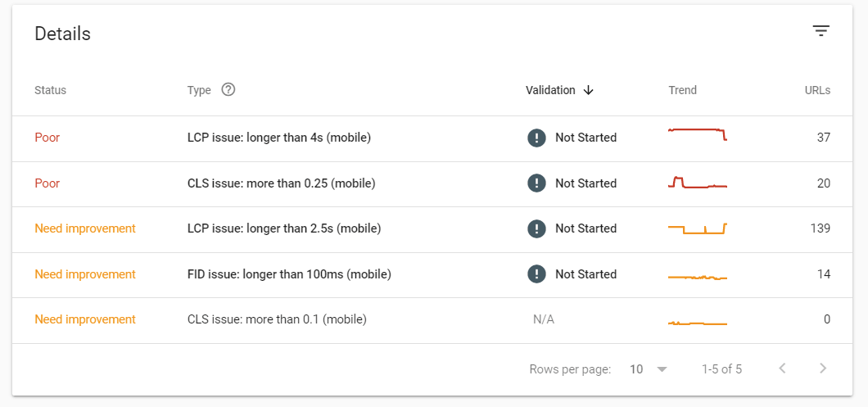Open FID issue longer than 100ms row
Image resolution: width=868 pixels, height=407 pixels.
[432, 275]
